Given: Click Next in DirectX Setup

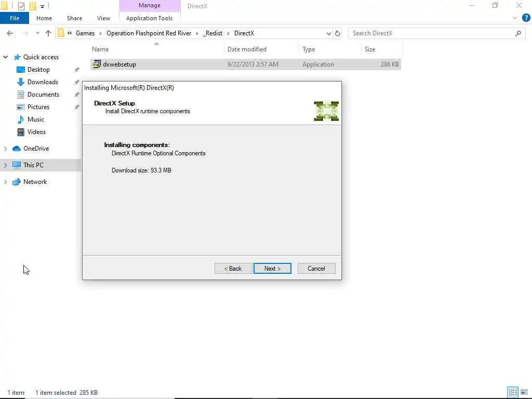Looking at the screenshot, I should 272,269.
